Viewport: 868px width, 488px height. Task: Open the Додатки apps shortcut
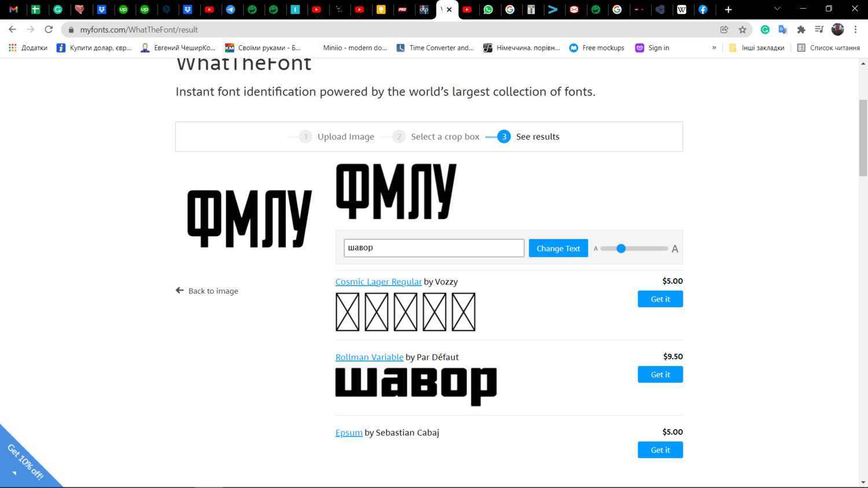click(28, 48)
